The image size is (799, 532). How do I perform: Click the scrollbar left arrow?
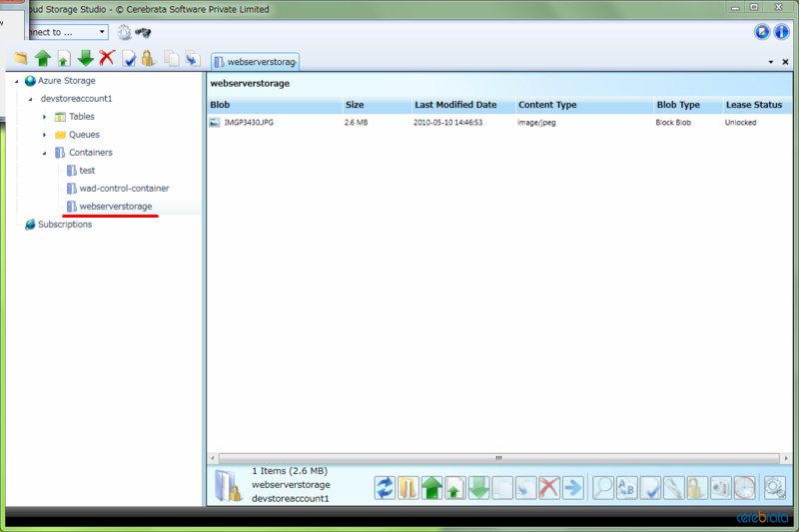click(213, 458)
